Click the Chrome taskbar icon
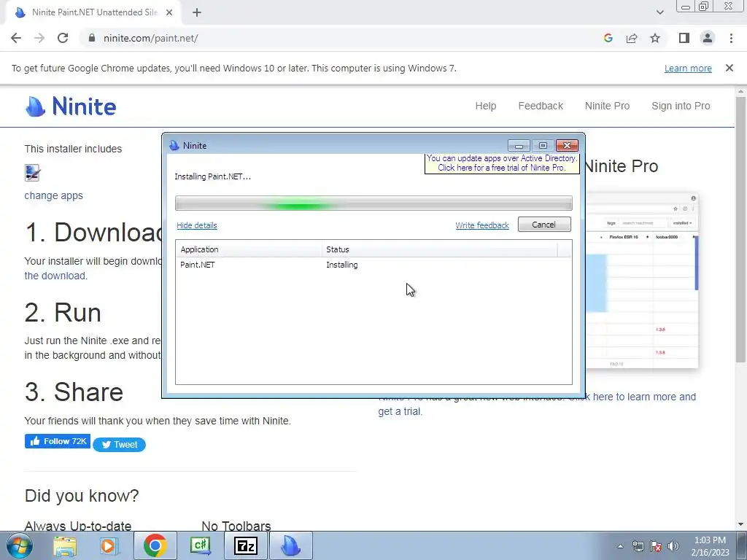Viewport: 747px width, 560px height. tap(155, 545)
